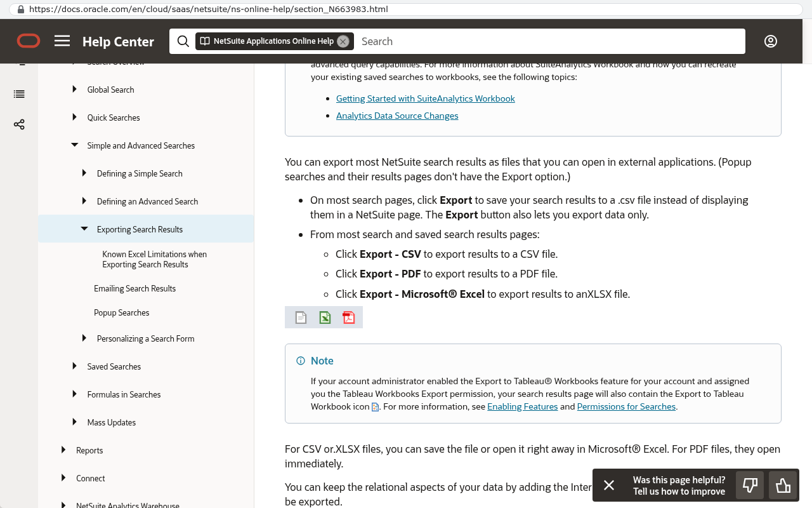Click the book icon in search chip

205,41
